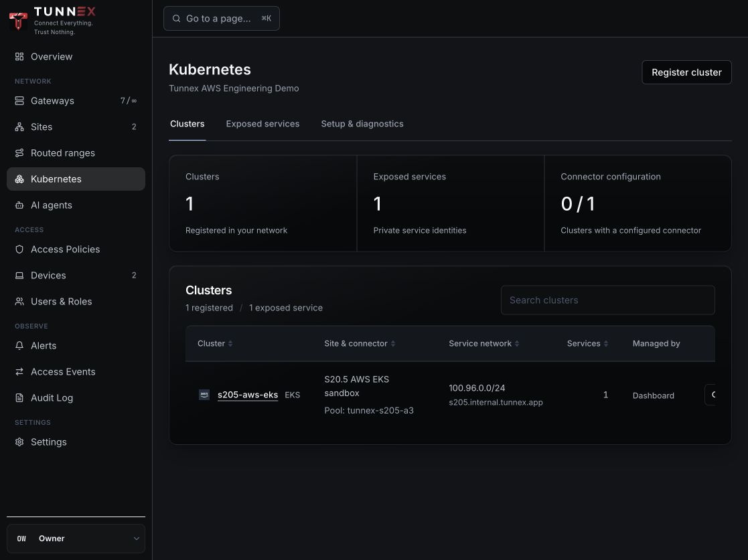Focus the Search clusters field
748x560 pixels.
tap(608, 300)
